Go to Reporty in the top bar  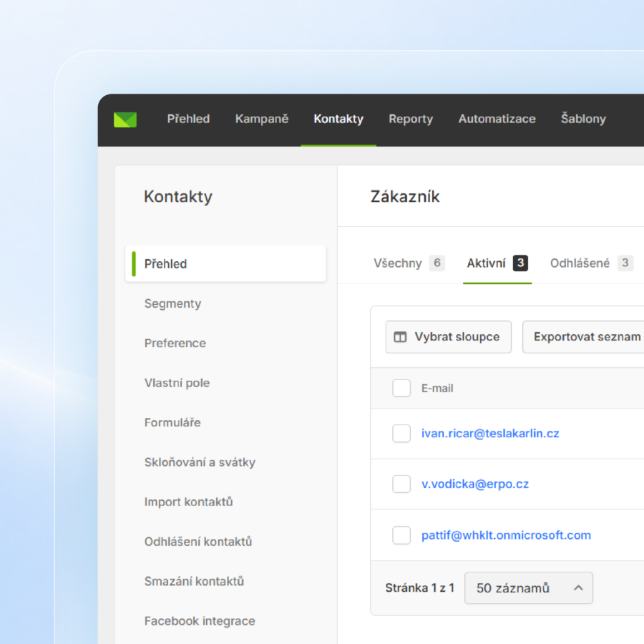[x=411, y=119]
